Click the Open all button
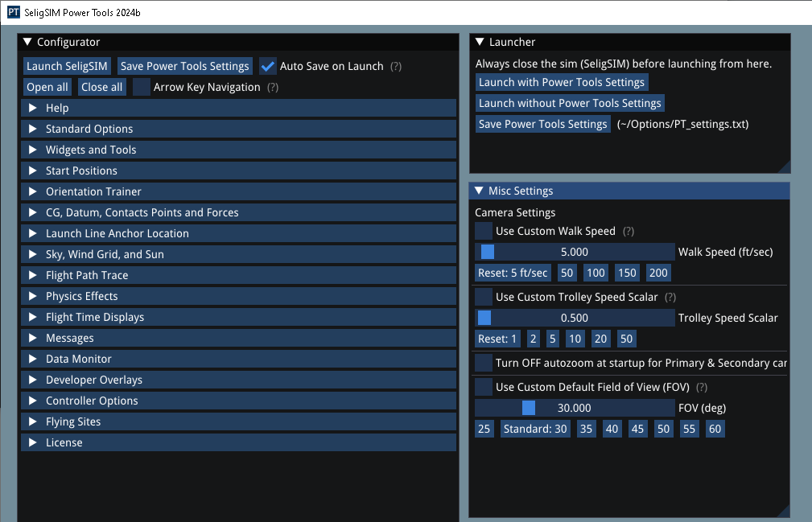 (47, 87)
